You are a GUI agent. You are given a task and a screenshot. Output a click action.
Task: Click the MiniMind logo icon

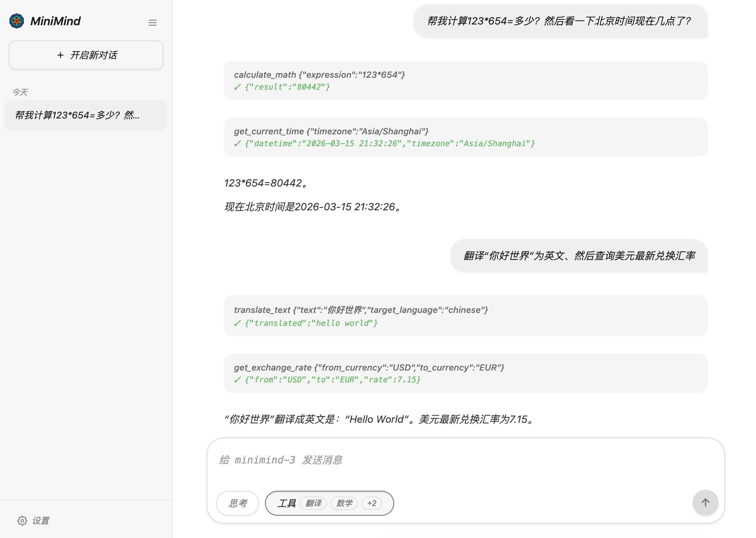tap(17, 21)
